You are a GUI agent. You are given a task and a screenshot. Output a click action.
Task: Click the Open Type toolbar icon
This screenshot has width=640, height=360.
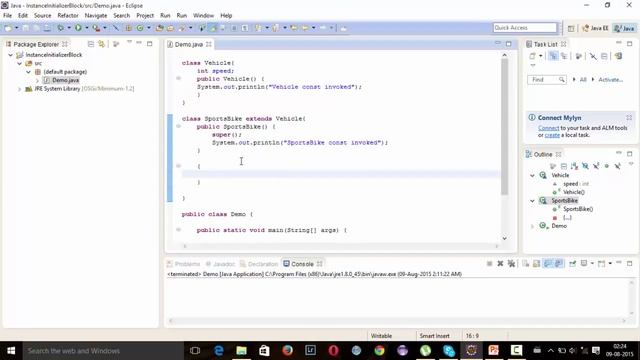[160, 28]
